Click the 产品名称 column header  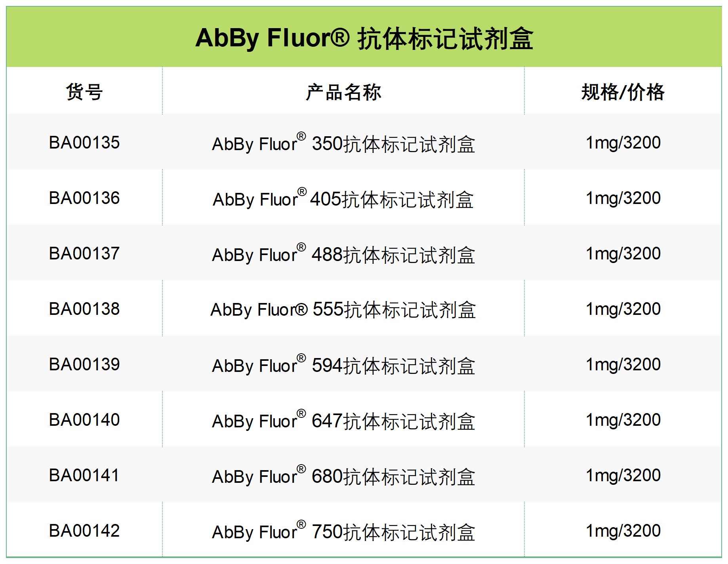343,92
